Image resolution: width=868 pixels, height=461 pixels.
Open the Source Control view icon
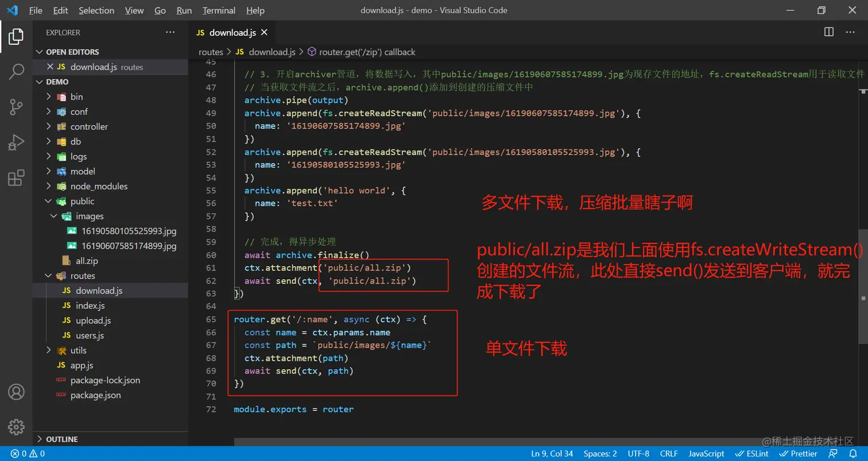coord(16,107)
